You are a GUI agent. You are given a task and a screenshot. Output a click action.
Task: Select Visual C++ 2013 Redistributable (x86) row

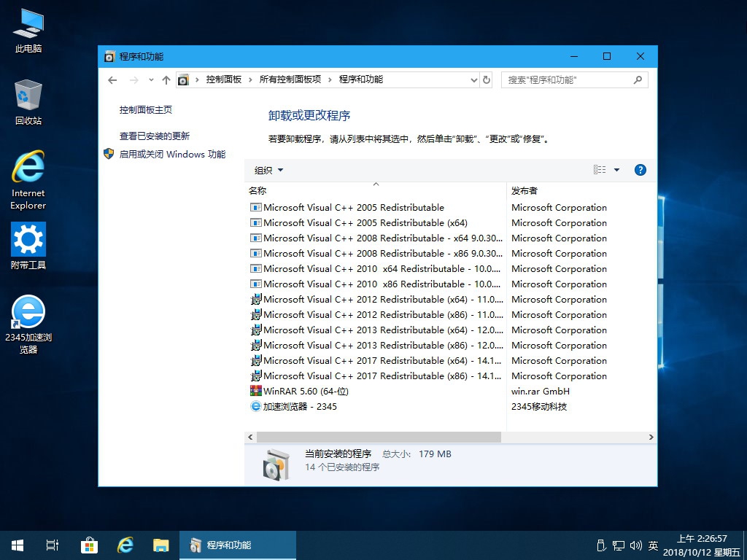pos(451,345)
